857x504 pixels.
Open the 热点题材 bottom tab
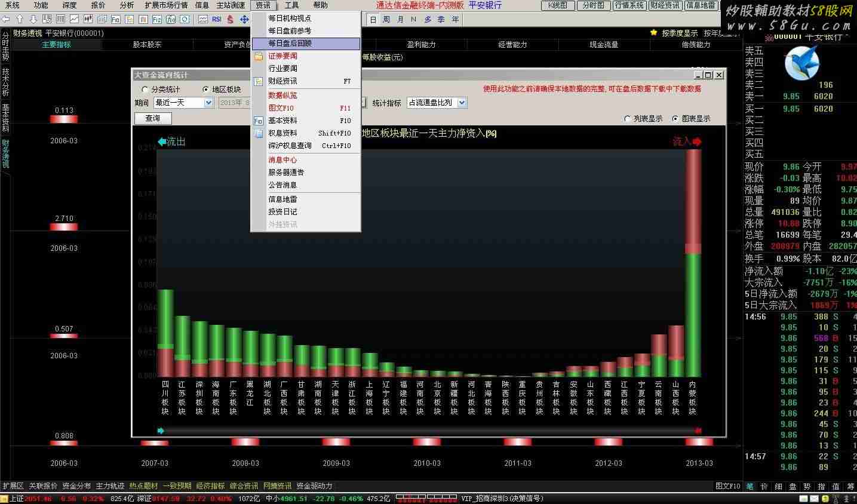coord(143,486)
